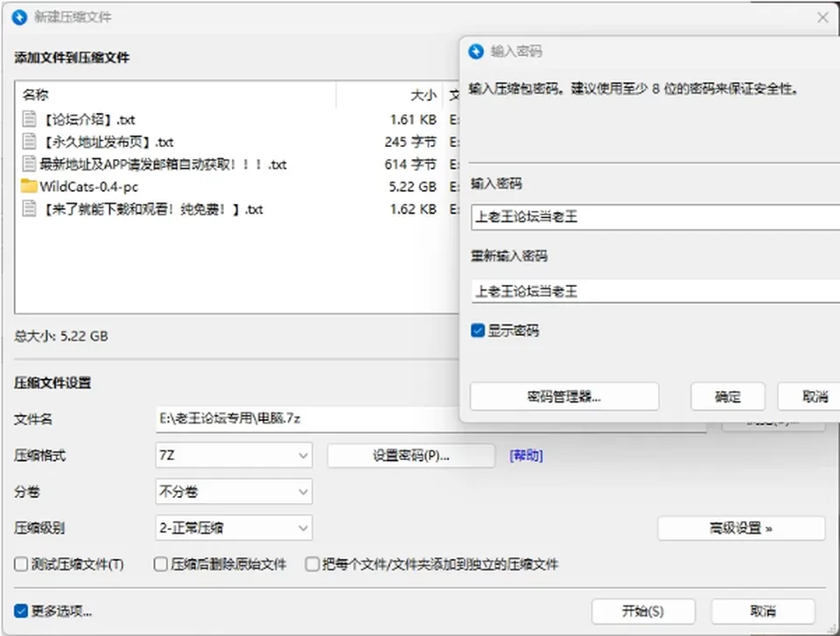Image resolution: width=840 pixels, height=636 pixels.
Task: Click the Bandizip logo in the 新建压缩文件 title bar
Action: point(19,17)
